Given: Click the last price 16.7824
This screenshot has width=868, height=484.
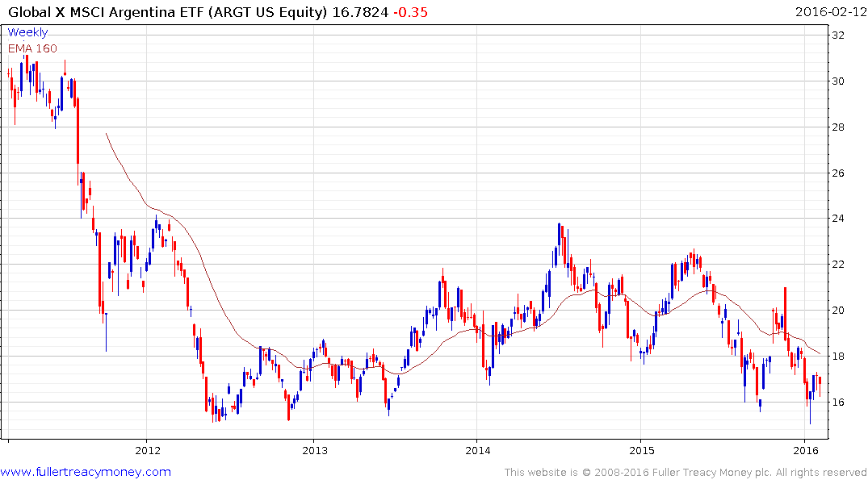Looking at the screenshot, I should point(360,12).
